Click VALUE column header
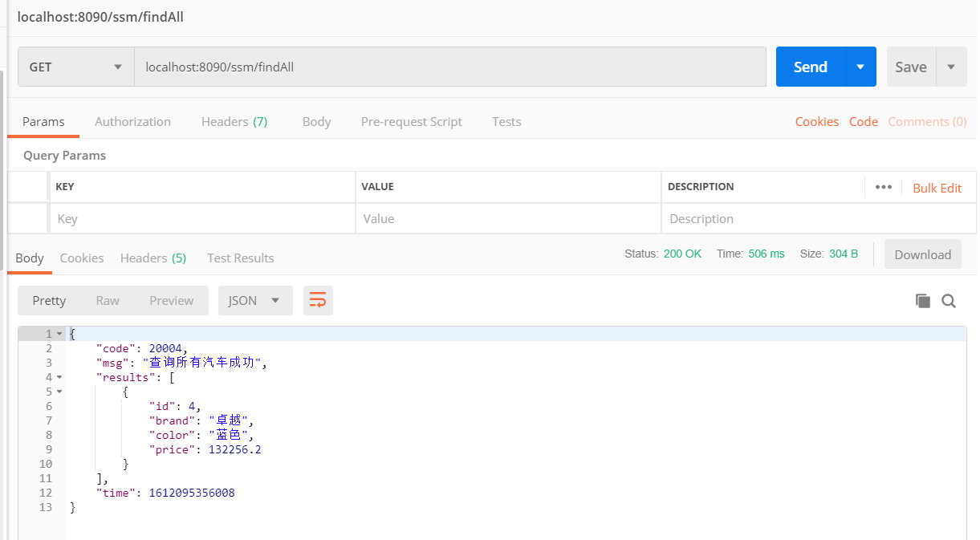980x540 pixels. pyautogui.click(x=377, y=186)
